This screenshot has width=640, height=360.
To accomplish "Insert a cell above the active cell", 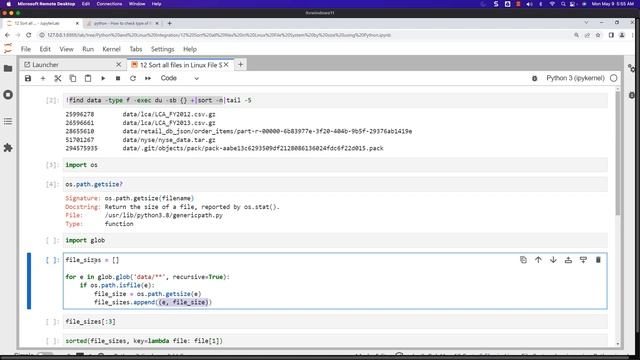I will coord(568,260).
